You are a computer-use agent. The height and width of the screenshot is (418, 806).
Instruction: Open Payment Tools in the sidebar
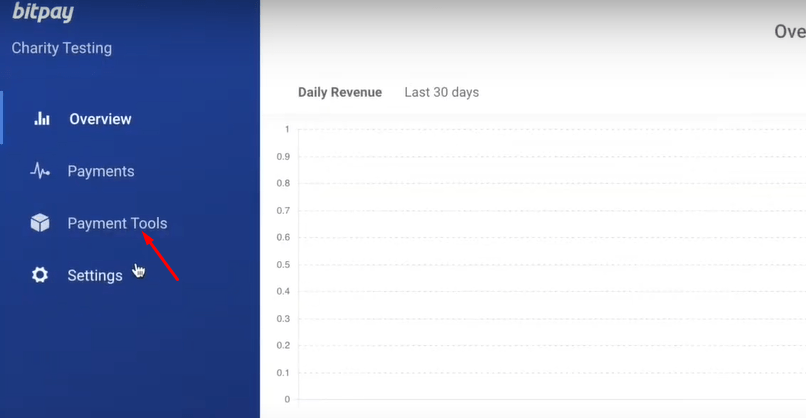point(117,224)
